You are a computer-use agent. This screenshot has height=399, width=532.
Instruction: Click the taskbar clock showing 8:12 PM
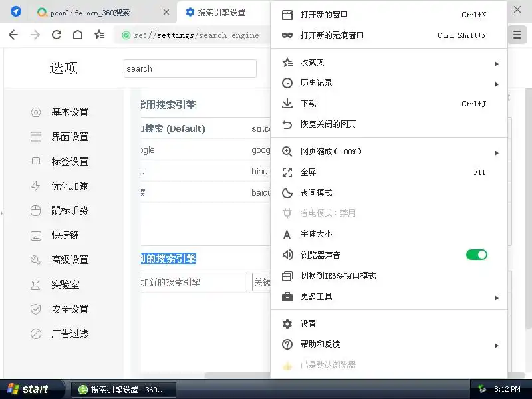click(507, 389)
